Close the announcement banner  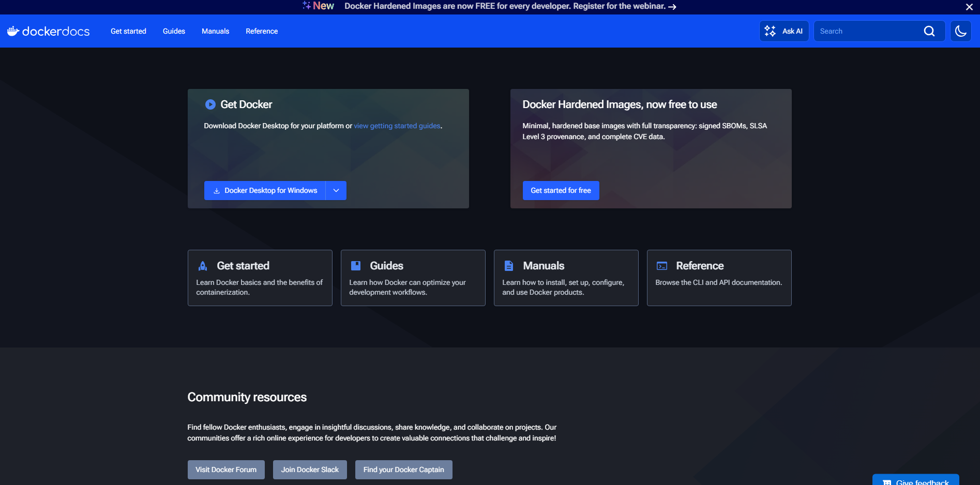coord(969,7)
